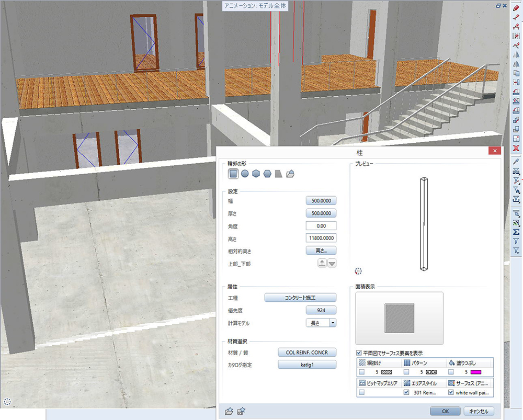Click the funnel with house filter icon
This screenshot has height=420, width=523.
pyautogui.click(x=516, y=190)
